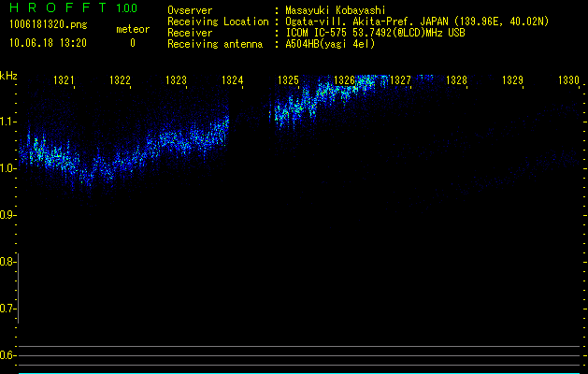Select the A504HB(yagi 4el) antenna text
The image size is (588, 374).
[330, 44]
